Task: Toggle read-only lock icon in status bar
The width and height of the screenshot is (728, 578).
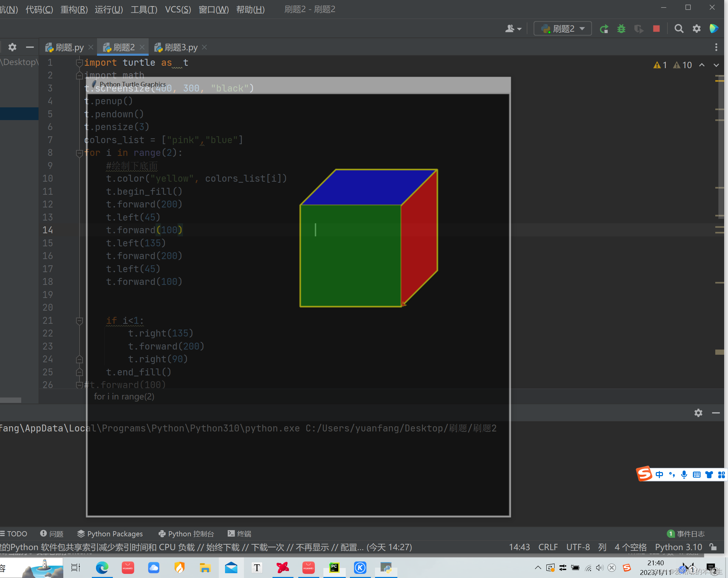Action: [x=714, y=547]
